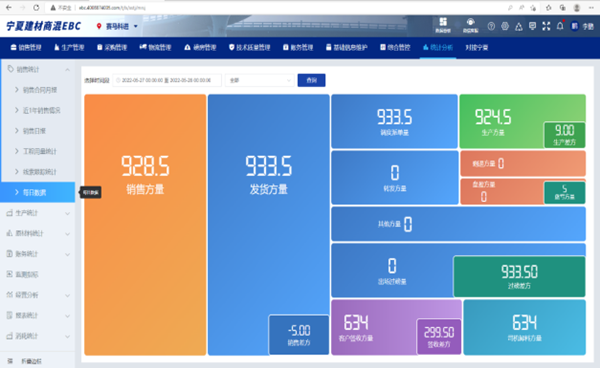Reload the page with the browser refresh icon

36,7
